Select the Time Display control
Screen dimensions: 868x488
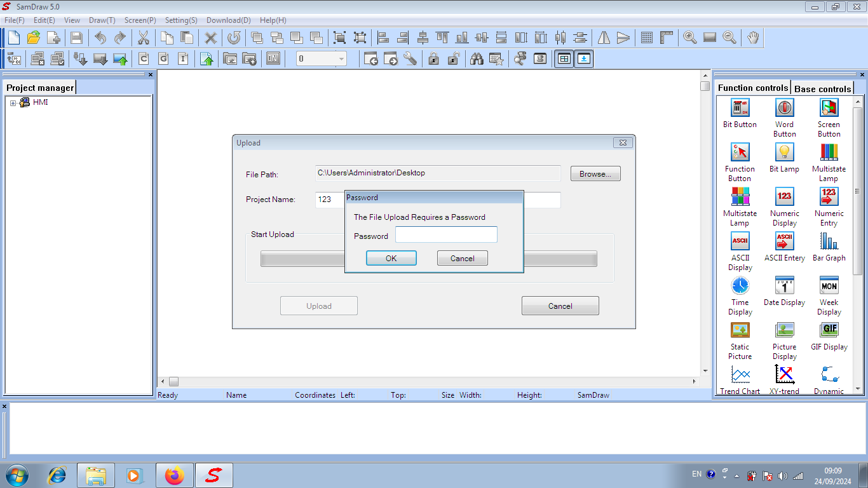740,296
